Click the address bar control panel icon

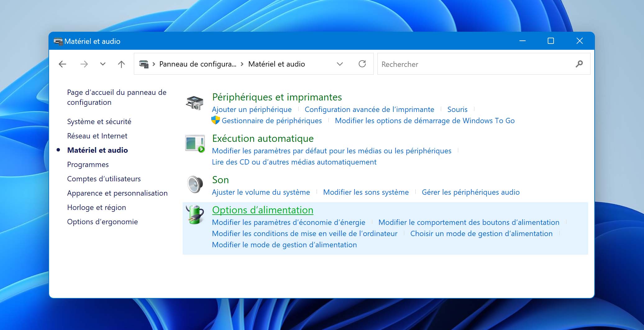[144, 64]
